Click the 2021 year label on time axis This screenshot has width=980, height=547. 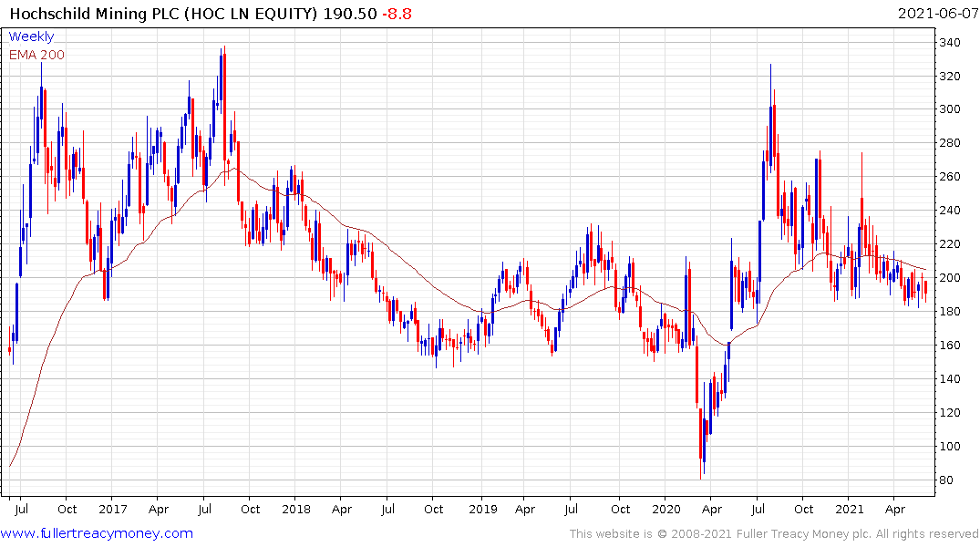(850, 510)
